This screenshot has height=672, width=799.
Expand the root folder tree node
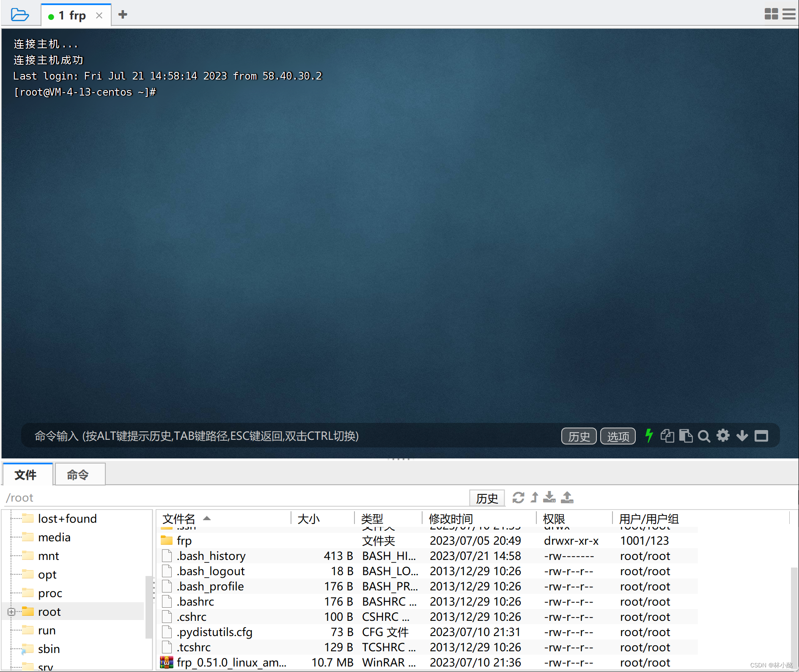point(11,612)
